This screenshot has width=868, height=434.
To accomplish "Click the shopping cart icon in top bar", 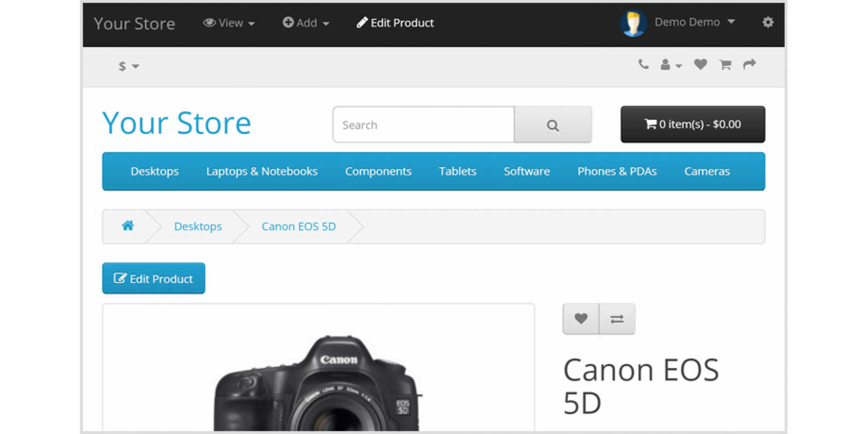I will point(725,65).
